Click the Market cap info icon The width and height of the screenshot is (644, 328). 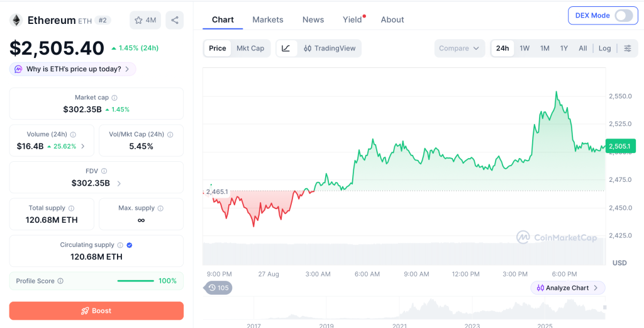(114, 98)
